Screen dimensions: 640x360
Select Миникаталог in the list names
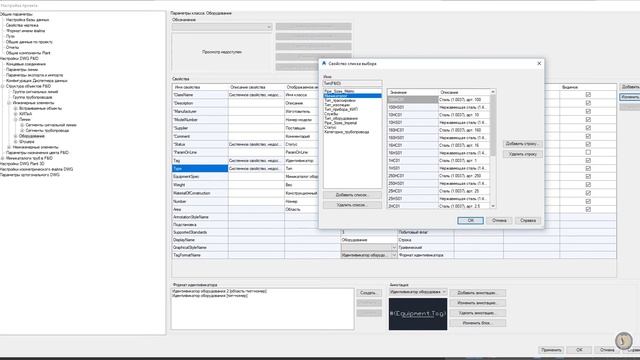coord(353,96)
